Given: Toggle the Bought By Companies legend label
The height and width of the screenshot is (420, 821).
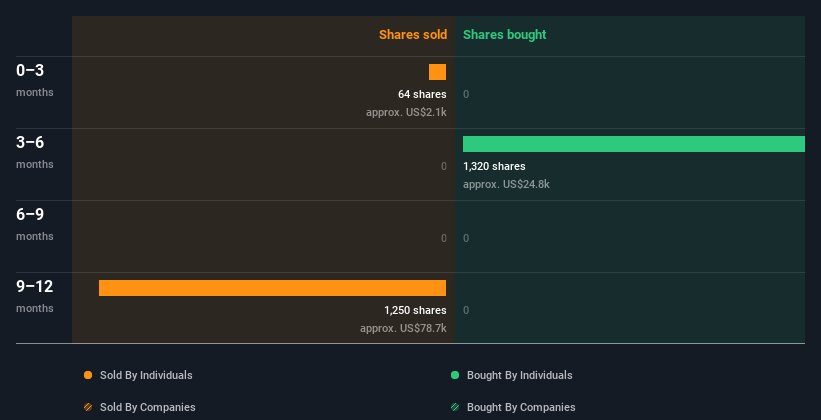Looking at the screenshot, I should click(x=521, y=407).
